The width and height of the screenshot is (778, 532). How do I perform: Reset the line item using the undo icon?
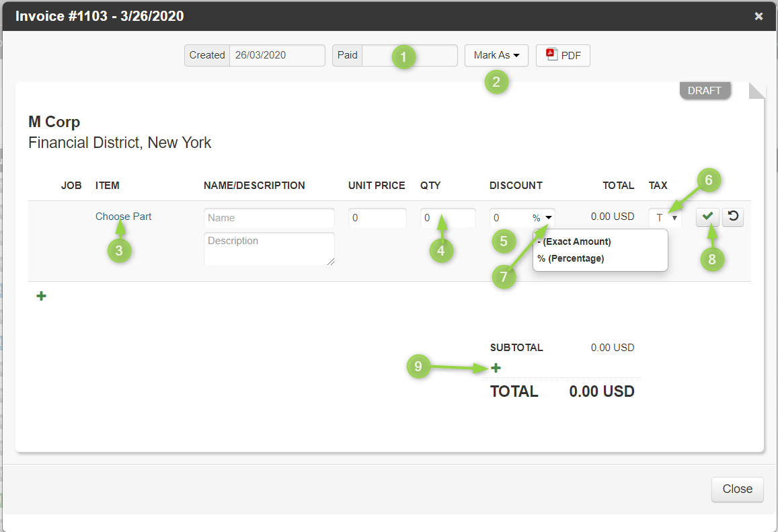pos(733,217)
